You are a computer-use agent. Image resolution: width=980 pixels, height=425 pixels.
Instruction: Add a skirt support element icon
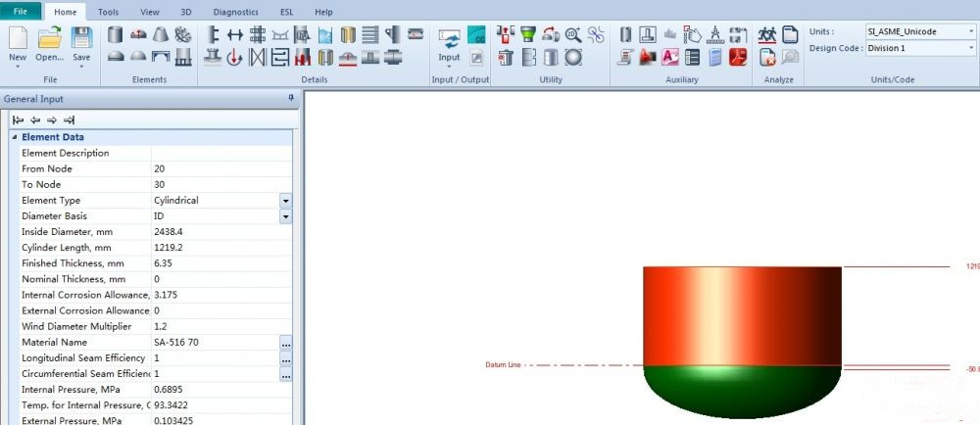click(183, 57)
